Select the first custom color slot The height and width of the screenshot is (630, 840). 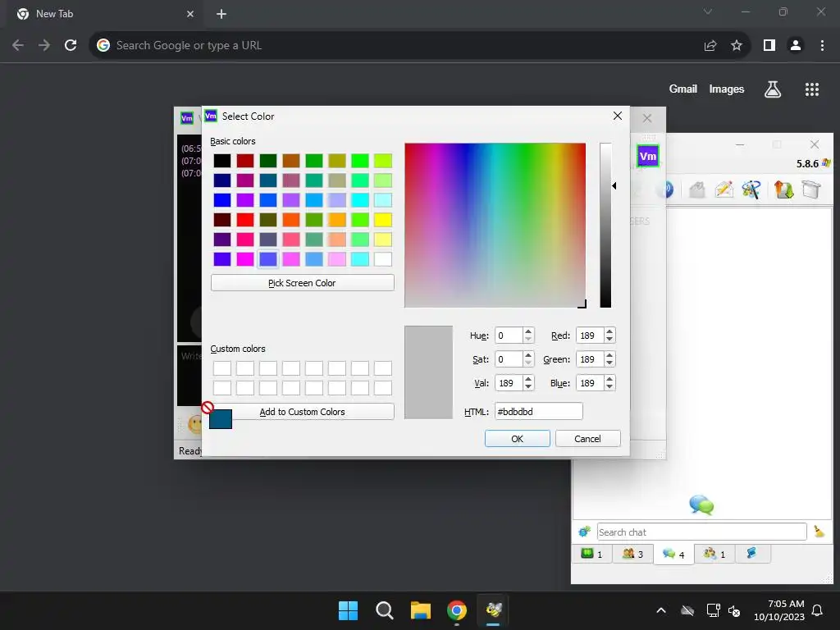[222, 368]
